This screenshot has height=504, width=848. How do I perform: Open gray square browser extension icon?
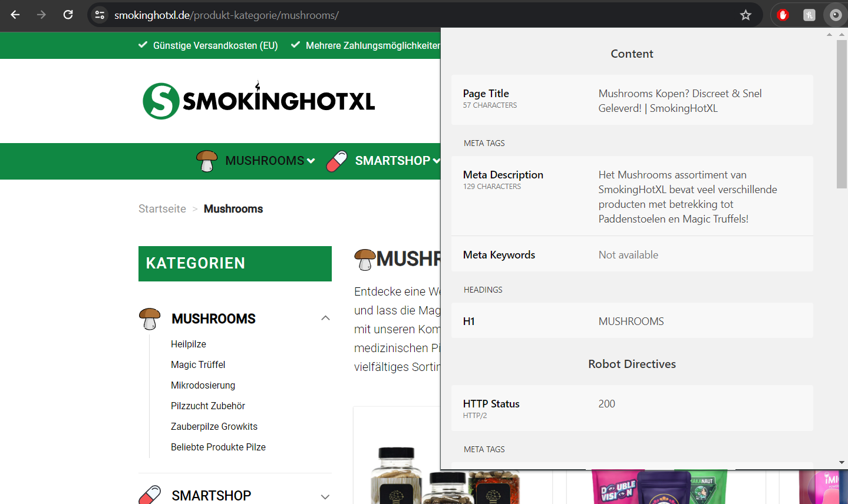tap(809, 15)
